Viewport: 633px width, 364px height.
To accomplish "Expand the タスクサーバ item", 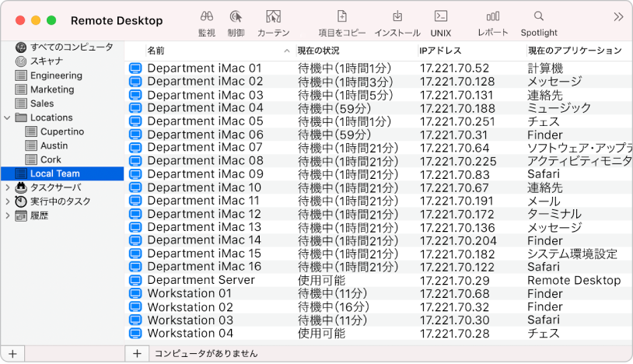I will point(7,187).
